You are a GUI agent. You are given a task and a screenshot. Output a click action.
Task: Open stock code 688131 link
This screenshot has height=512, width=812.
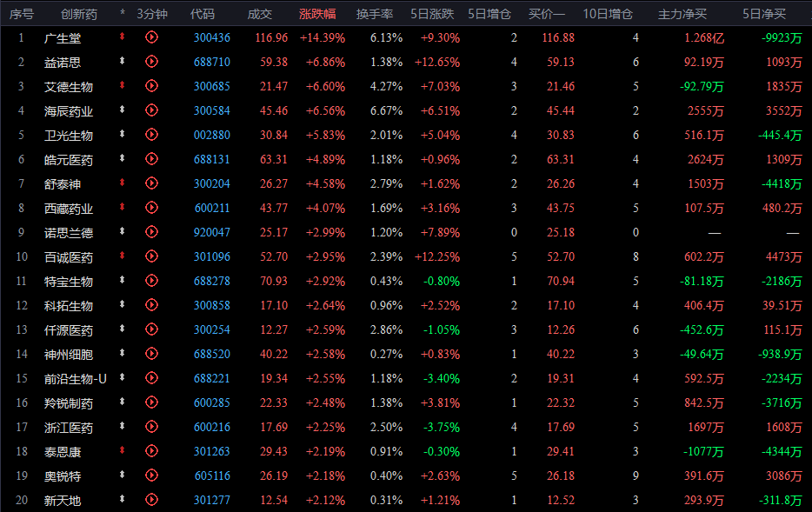coord(211,159)
